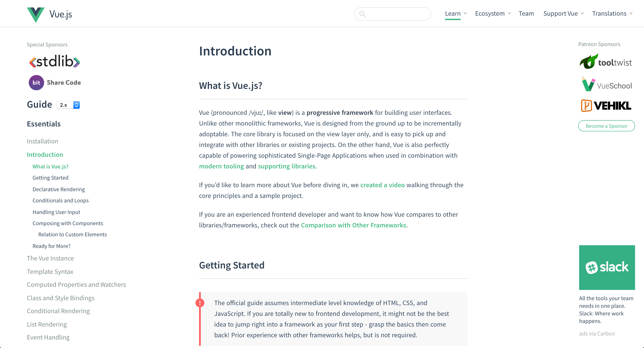Viewport: 644px width, 348px height.
Task: Navigate to Installation in the sidebar
Action: tap(42, 141)
